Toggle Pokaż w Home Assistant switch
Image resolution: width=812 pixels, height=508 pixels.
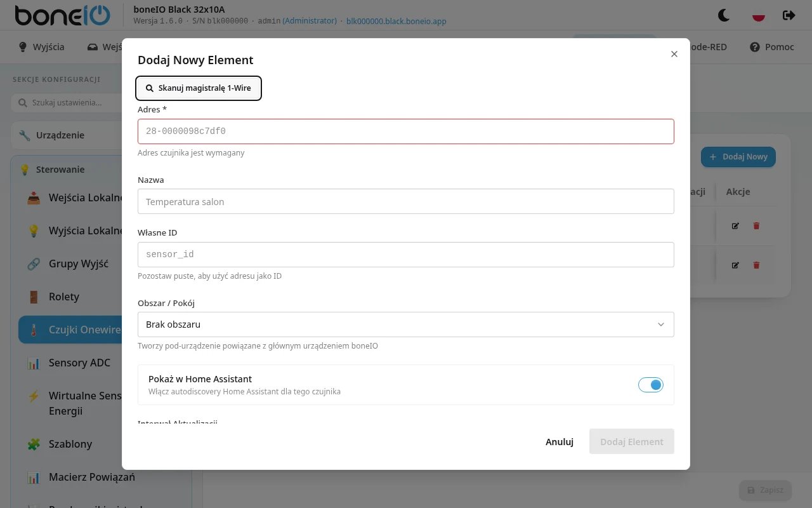(x=651, y=385)
